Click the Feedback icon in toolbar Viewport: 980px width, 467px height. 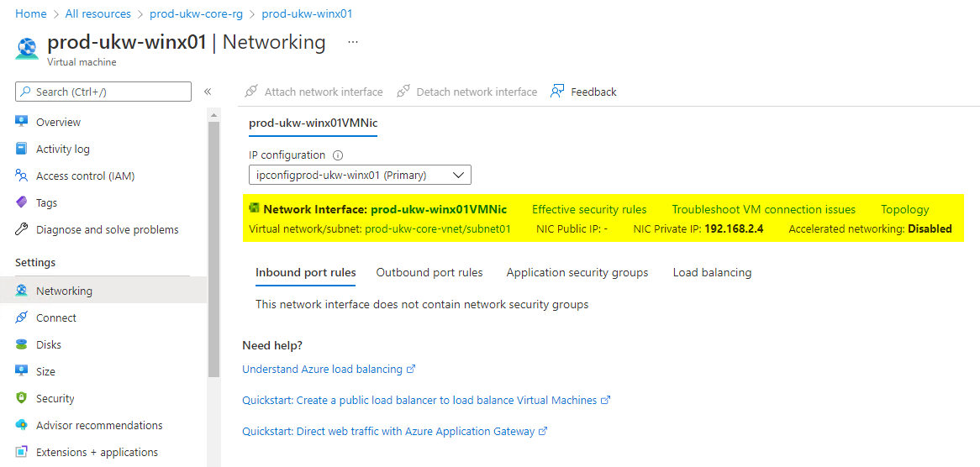coord(557,92)
